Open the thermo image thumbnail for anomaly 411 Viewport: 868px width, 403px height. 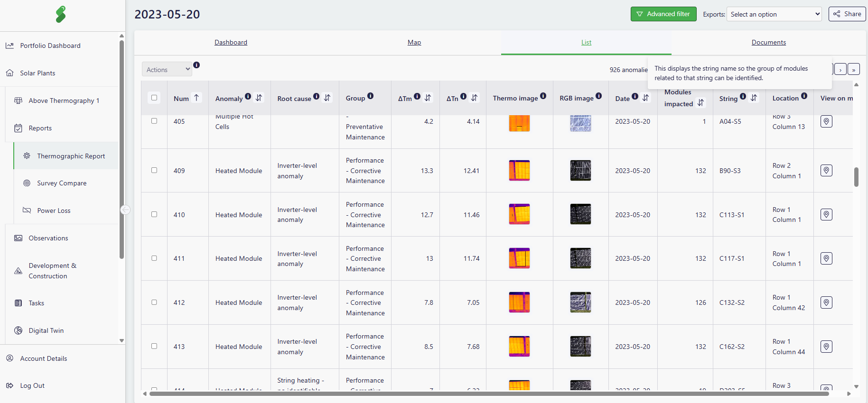click(519, 258)
